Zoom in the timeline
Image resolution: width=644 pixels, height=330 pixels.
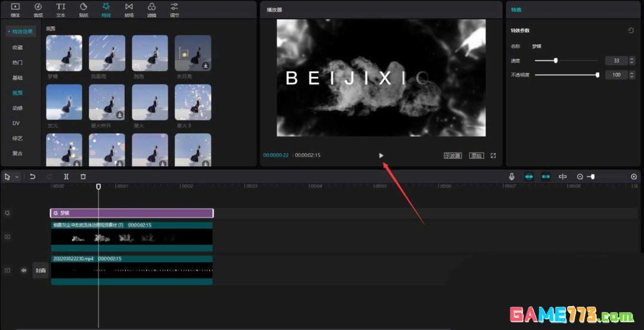[634, 176]
